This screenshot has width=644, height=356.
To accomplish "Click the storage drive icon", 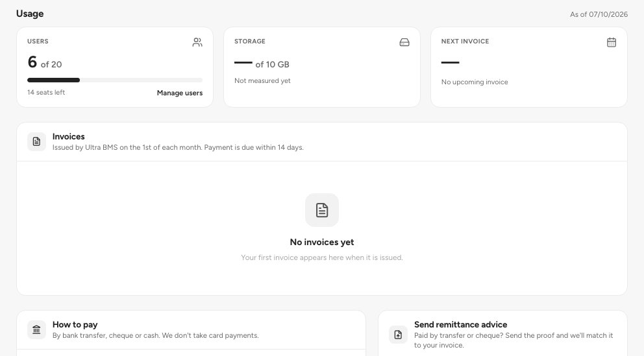I will [404, 42].
